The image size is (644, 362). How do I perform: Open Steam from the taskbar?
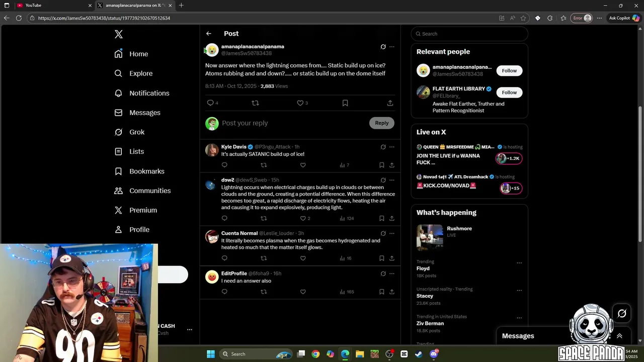point(419,354)
